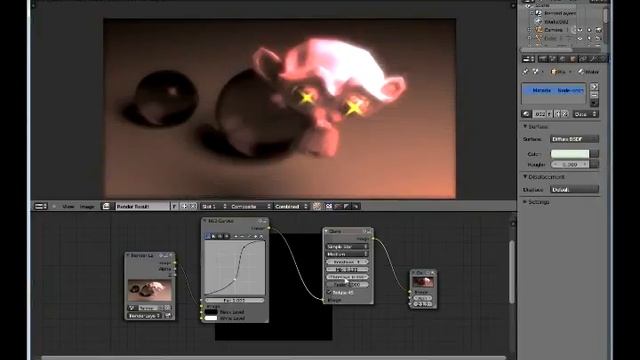Click the Render Result image name field
The image size is (640, 360).
(x=142, y=206)
